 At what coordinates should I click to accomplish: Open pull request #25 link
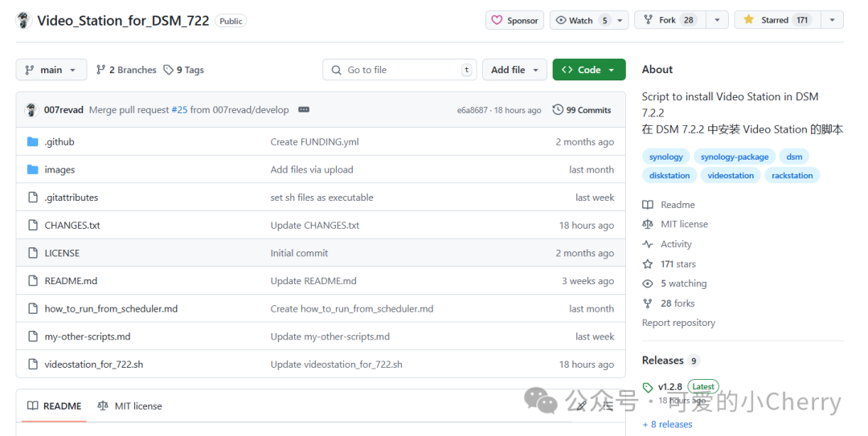pyautogui.click(x=179, y=109)
